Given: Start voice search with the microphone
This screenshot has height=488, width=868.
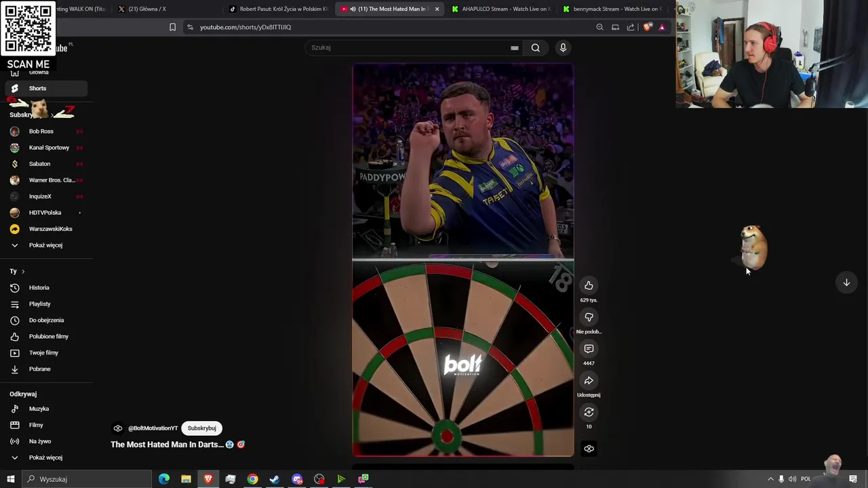Looking at the screenshot, I should click(x=563, y=47).
